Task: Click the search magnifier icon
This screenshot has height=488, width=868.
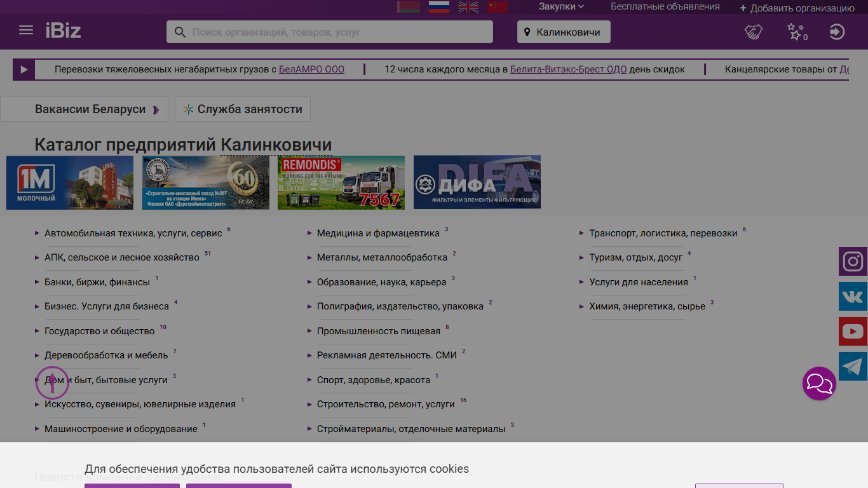Action: click(180, 32)
